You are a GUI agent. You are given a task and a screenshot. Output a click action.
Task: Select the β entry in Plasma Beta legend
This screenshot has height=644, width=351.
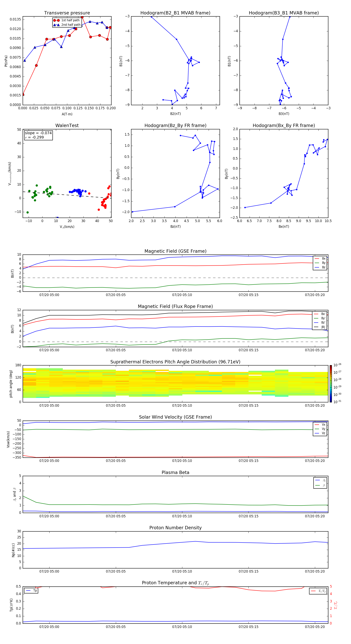click(320, 485)
